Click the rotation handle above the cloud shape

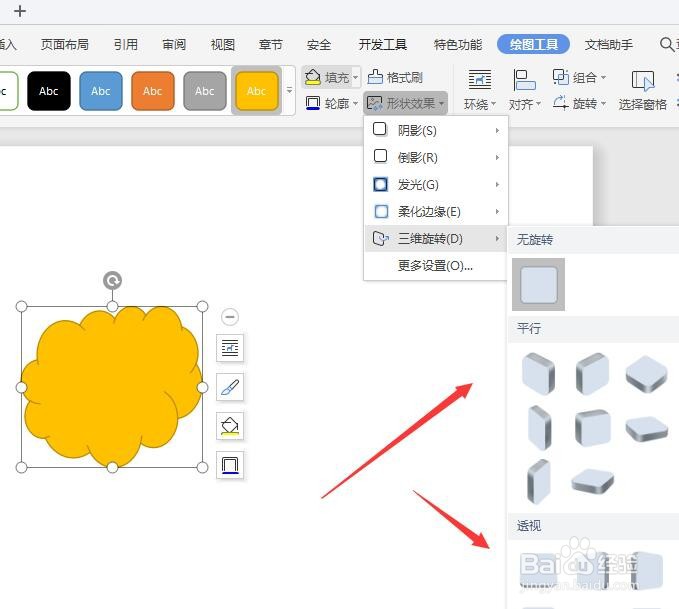pyautogui.click(x=113, y=280)
